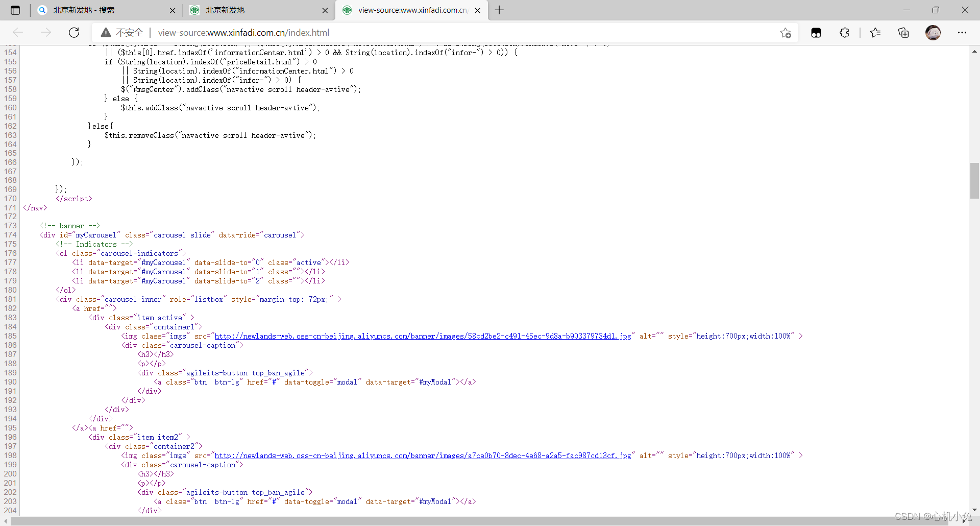
Task: Open a new tab with plus button
Action: (x=499, y=10)
